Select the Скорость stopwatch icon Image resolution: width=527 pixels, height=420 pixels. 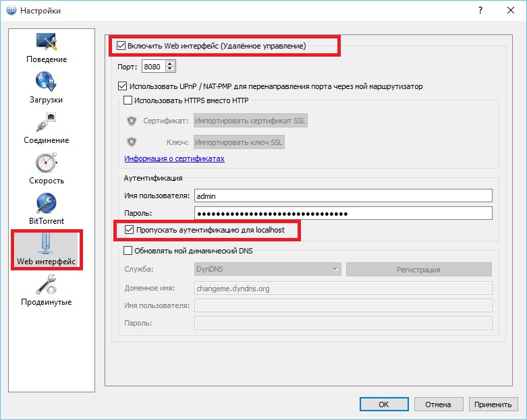click(47, 162)
